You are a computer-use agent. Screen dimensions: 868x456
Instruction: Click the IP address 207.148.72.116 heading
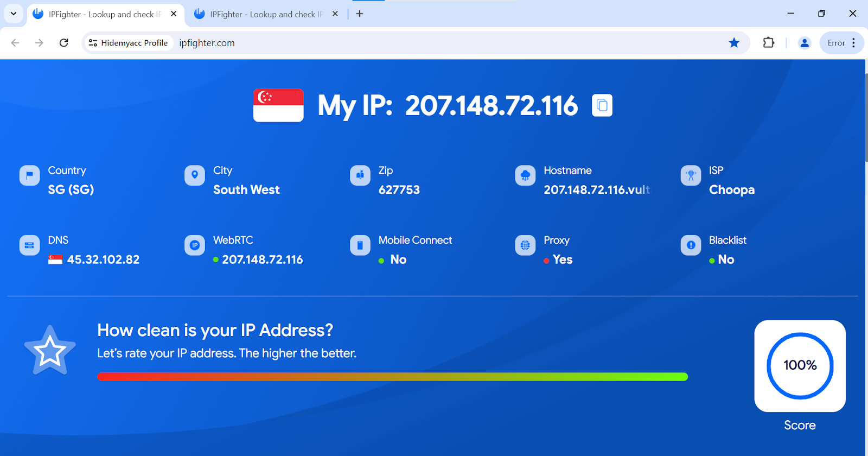pos(492,105)
